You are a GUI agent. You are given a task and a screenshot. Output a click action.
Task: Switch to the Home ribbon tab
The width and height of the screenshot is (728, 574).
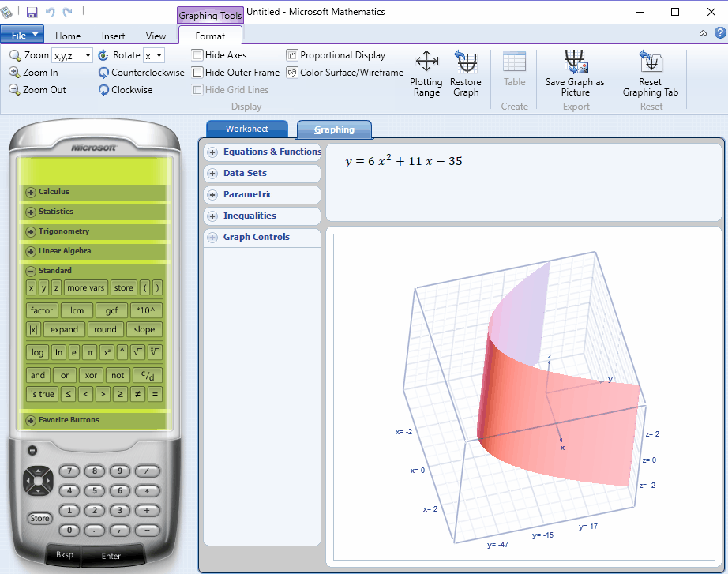68,36
